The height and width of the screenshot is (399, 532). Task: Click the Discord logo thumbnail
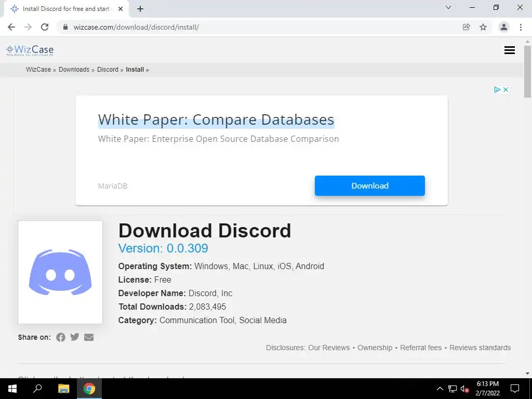point(60,272)
